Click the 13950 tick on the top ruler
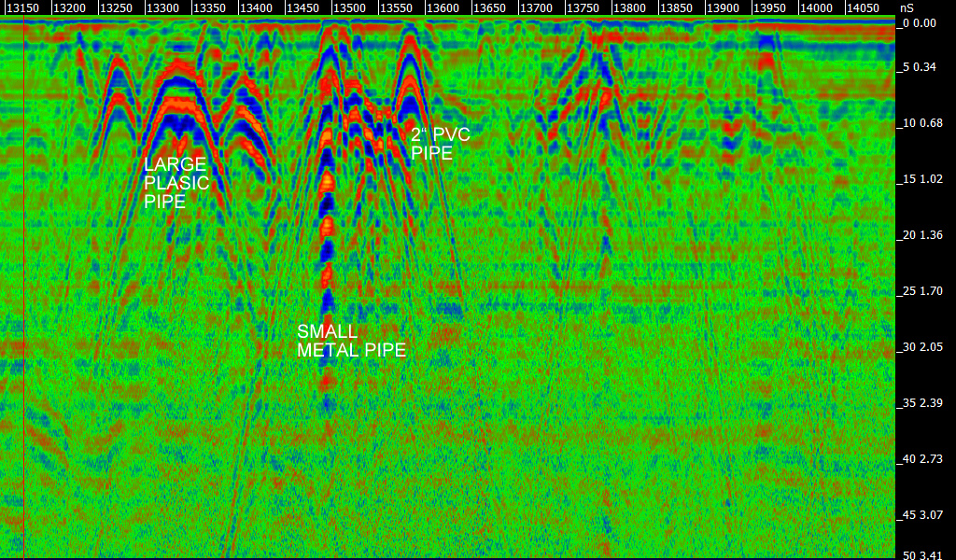The image size is (956, 560). tap(769, 7)
